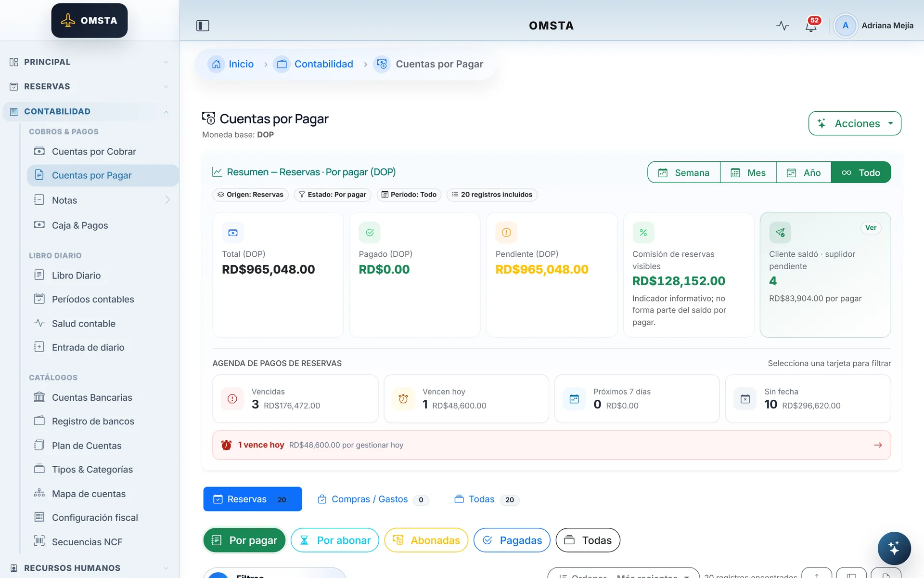Toggle the sidebar panel icon
Screen dimensions: 924x578
(x=203, y=26)
